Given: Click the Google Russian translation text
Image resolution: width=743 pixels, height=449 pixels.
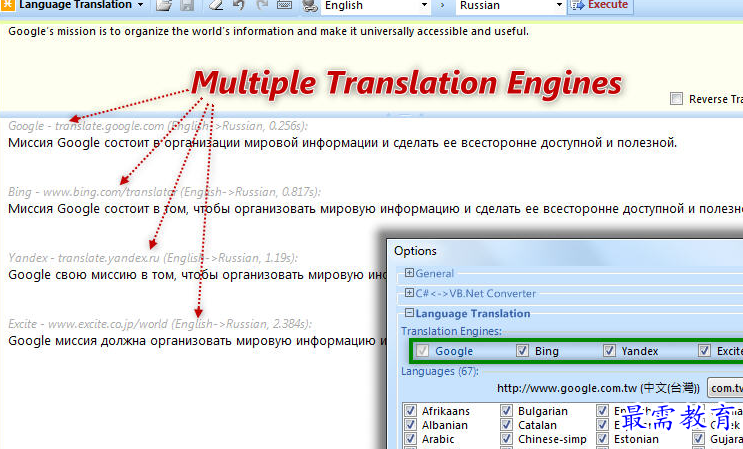Looking at the screenshot, I should point(342,143).
